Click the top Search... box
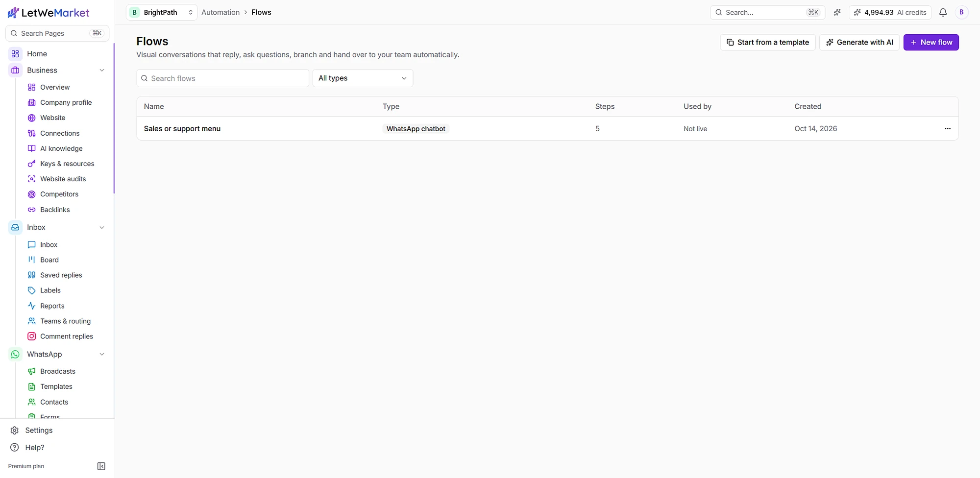 [x=767, y=12]
